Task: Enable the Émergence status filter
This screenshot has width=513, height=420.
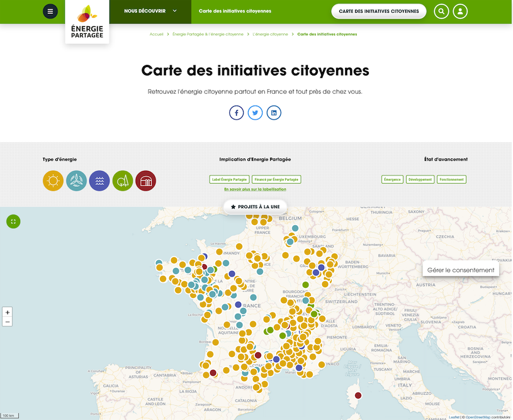Action: coord(392,179)
